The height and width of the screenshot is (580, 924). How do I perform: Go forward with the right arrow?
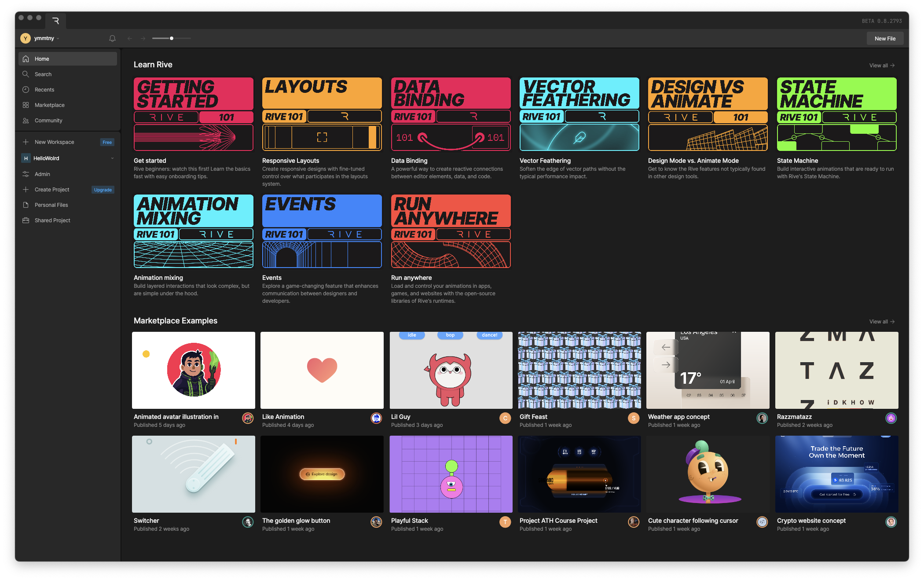coord(143,38)
